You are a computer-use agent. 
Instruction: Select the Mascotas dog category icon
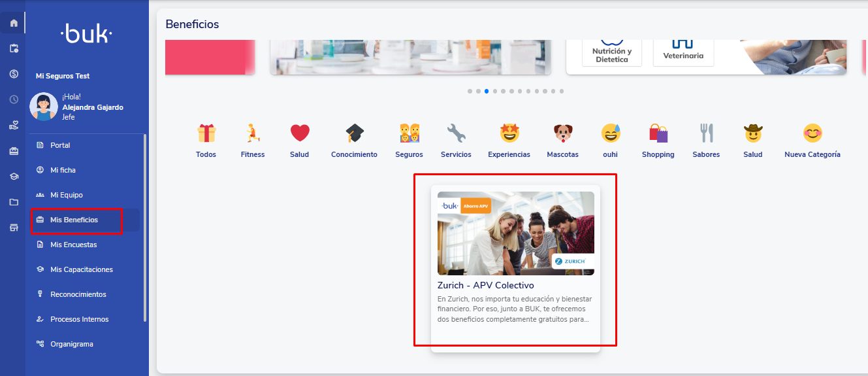562,133
